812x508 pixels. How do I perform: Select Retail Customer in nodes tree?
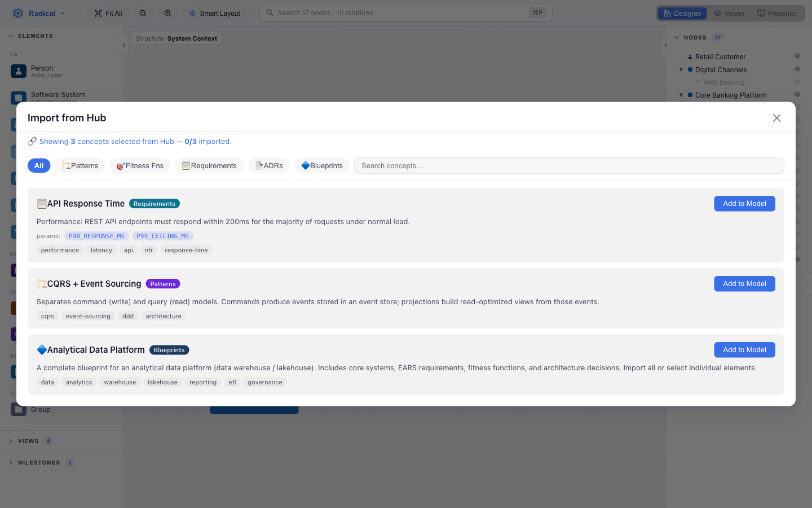click(x=720, y=57)
